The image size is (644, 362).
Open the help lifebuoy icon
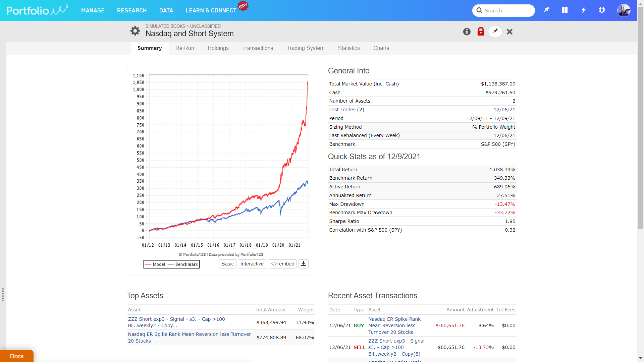click(x=602, y=10)
